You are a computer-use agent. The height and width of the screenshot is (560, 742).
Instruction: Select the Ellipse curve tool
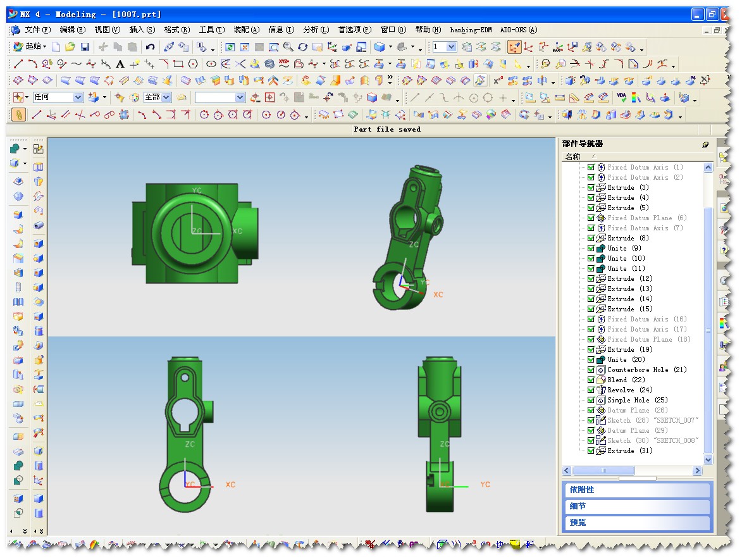click(211, 64)
